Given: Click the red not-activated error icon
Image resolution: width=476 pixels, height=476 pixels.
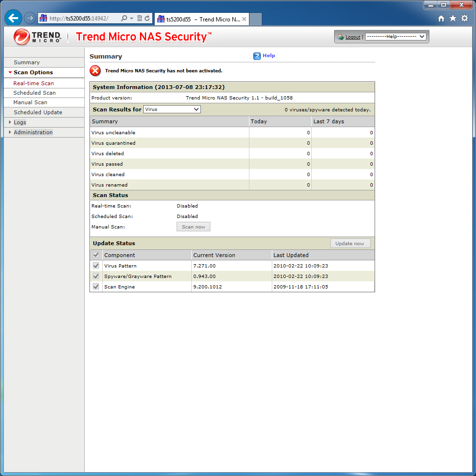Looking at the screenshot, I should pos(95,71).
